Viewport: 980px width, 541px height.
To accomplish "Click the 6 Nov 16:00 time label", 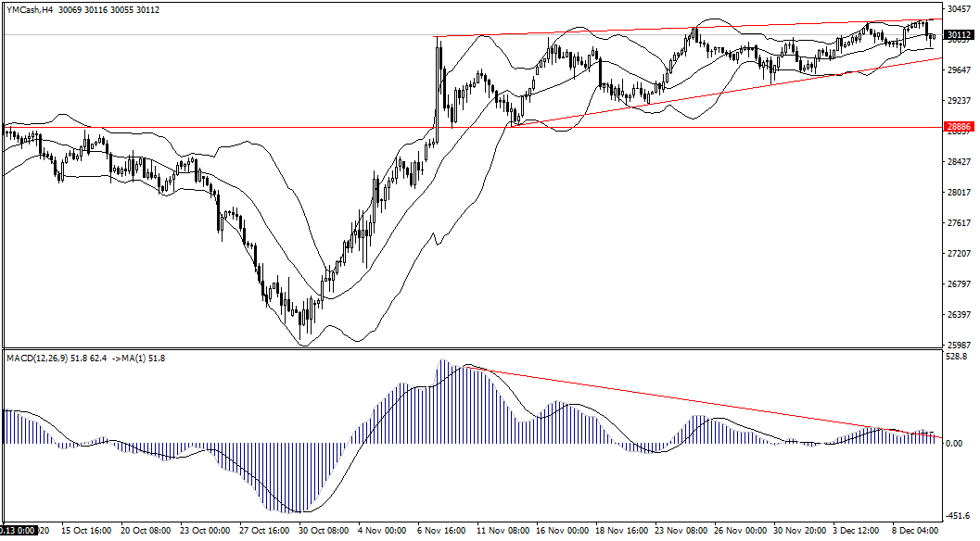I will point(441,532).
